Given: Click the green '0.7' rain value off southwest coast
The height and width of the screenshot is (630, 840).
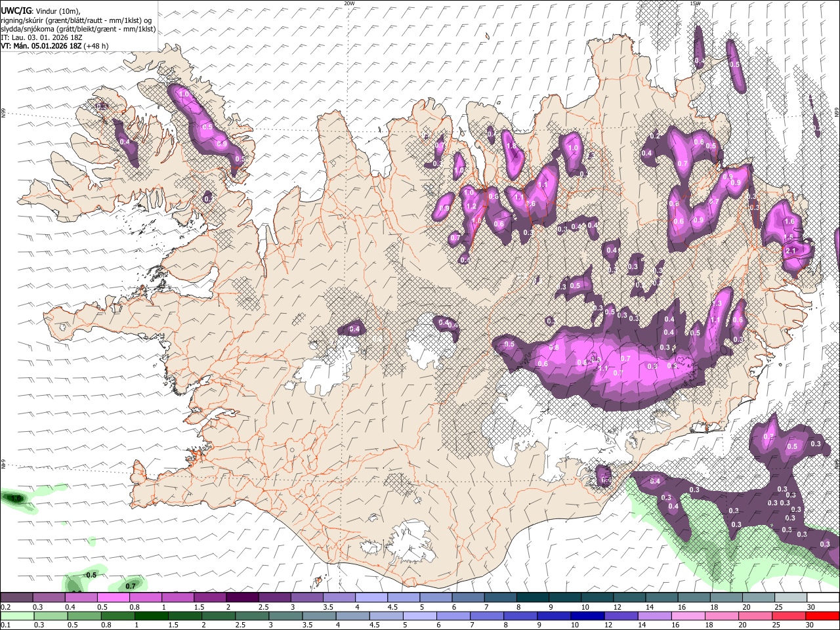Looking at the screenshot, I should click(x=131, y=586).
